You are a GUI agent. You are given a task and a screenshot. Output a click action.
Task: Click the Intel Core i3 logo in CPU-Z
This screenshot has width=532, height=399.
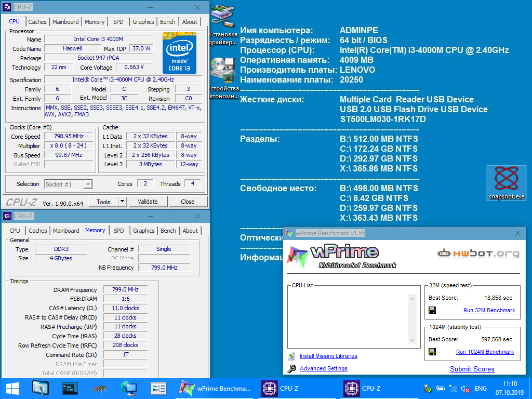(179, 54)
